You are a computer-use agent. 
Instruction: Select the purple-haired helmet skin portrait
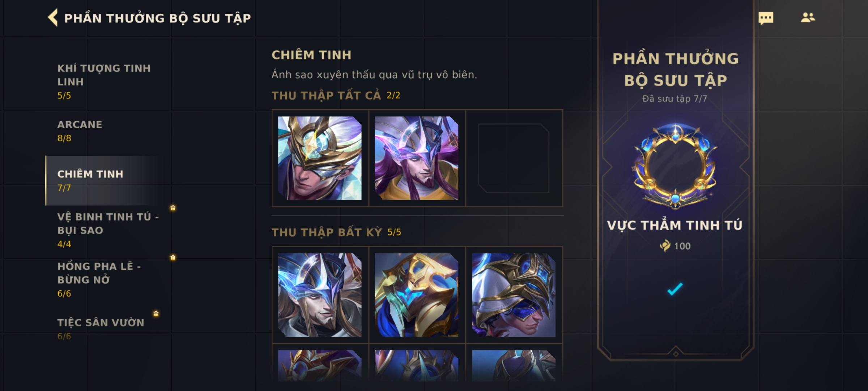tap(417, 158)
